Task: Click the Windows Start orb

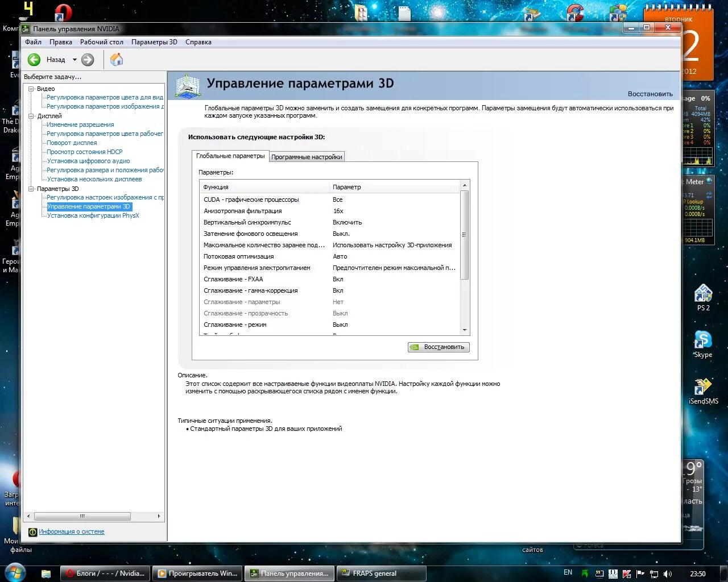Action: click(x=15, y=572)
